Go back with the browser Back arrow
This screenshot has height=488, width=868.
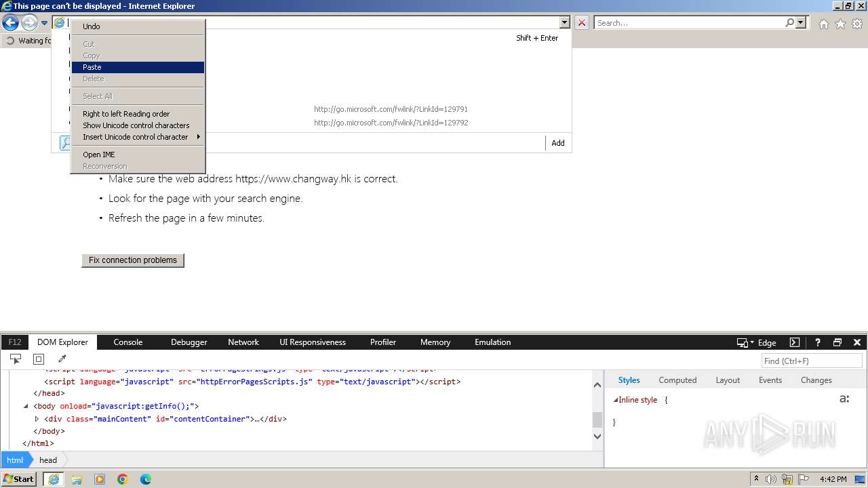click(x=10, y=23)
